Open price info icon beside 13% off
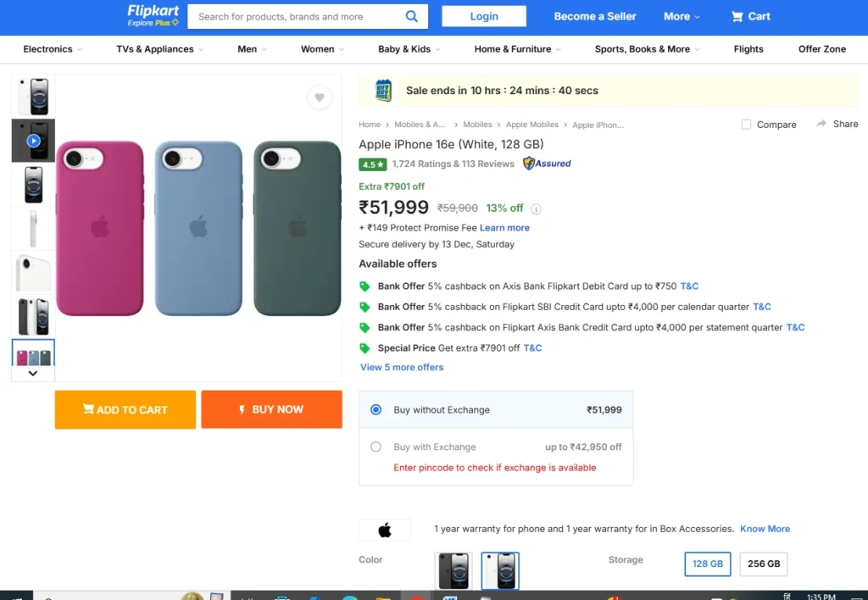 537,208
